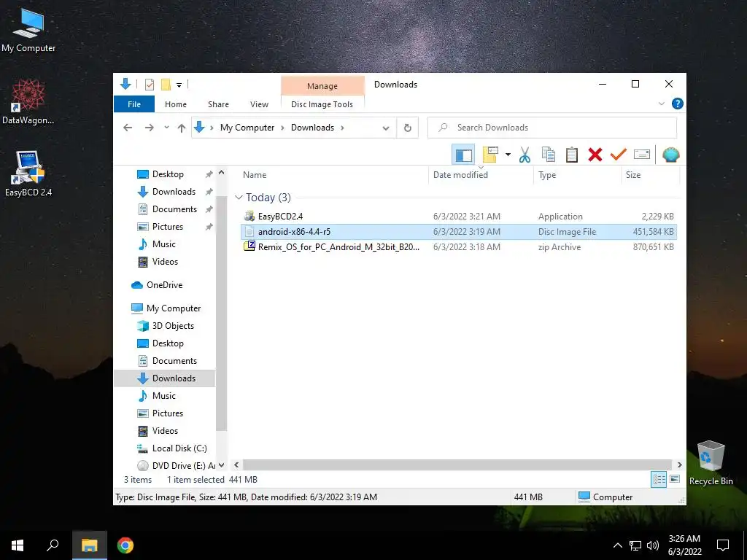The image size is (747, 560).
Task: Click the red X Delete icon
Action: pos(595,155)
